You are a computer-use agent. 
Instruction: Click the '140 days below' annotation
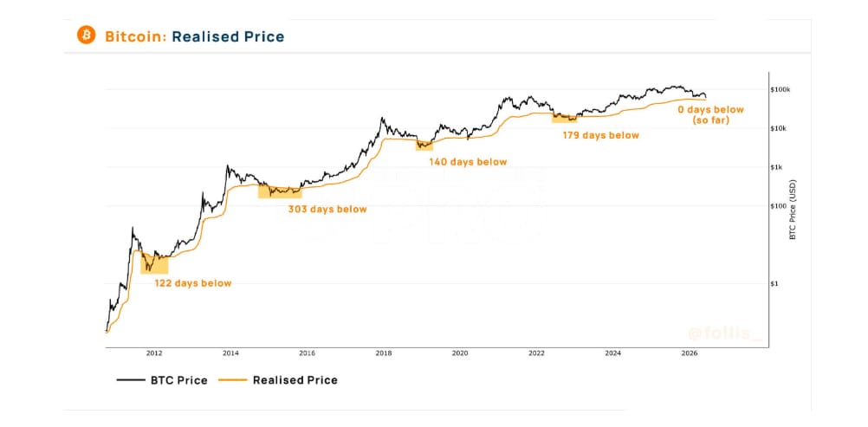coord(468,162)
